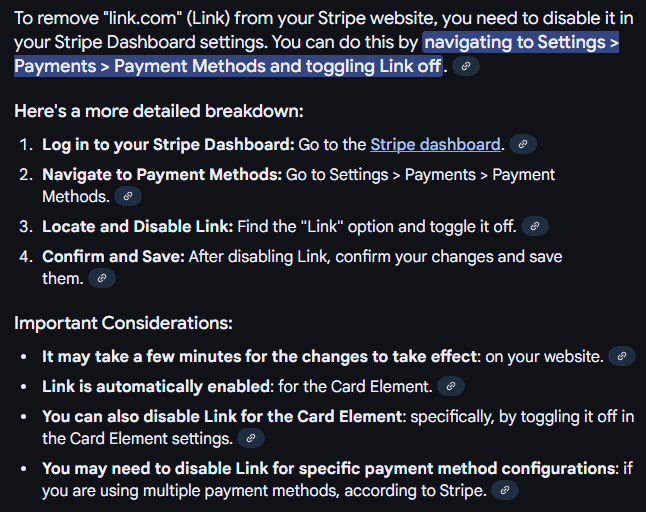
Task: Open the Stripe dashboard hyperlink
Action: [435, 144]
